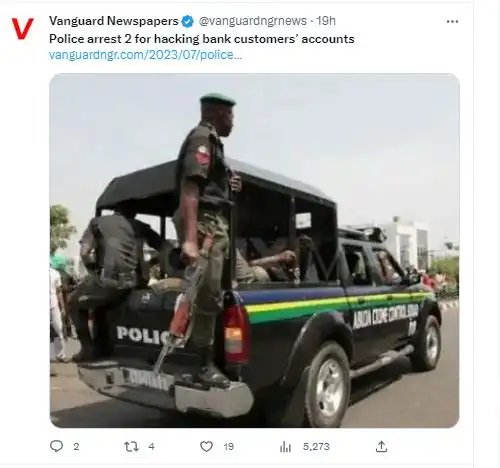This screenshot has width=500, height=468.
Task: Click the tweet headline text
Action: pos(202,39)
